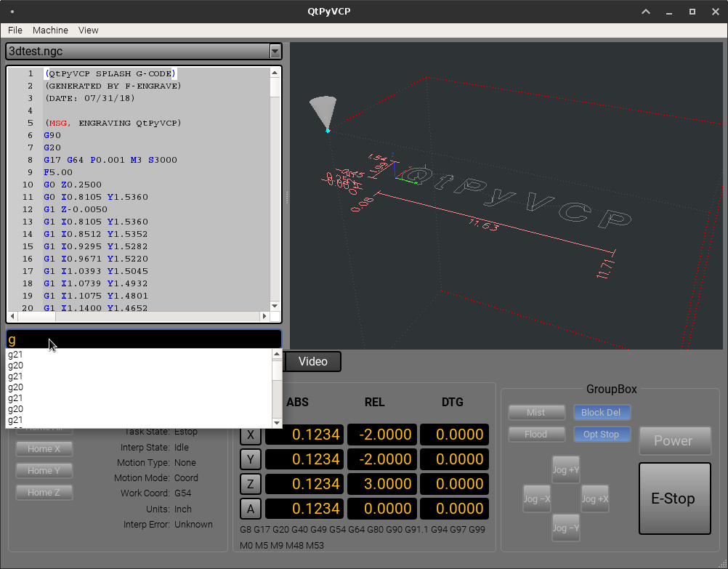
Task: Click the MDI command input containing 'g'
Action: click(x=143, y=339)
